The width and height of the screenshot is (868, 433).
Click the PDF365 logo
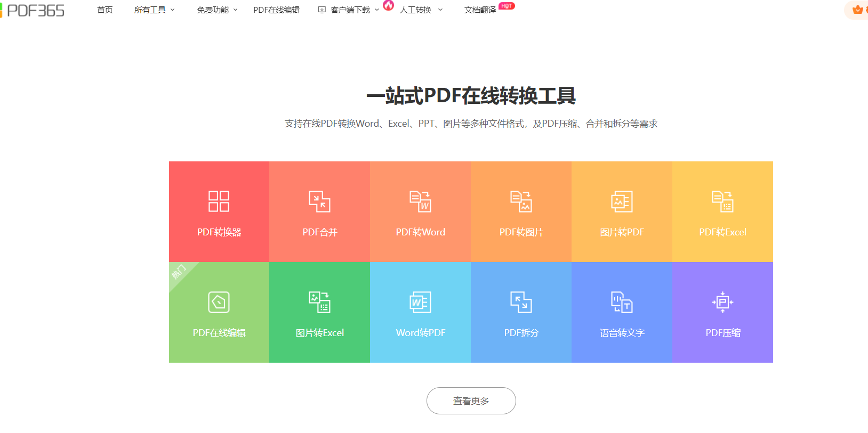pyautogui.click(x=33, y=10)
